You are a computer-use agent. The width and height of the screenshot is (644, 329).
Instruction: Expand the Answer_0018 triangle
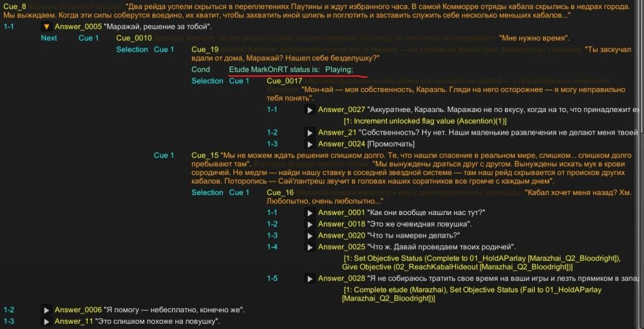click(x=310, y=224)
